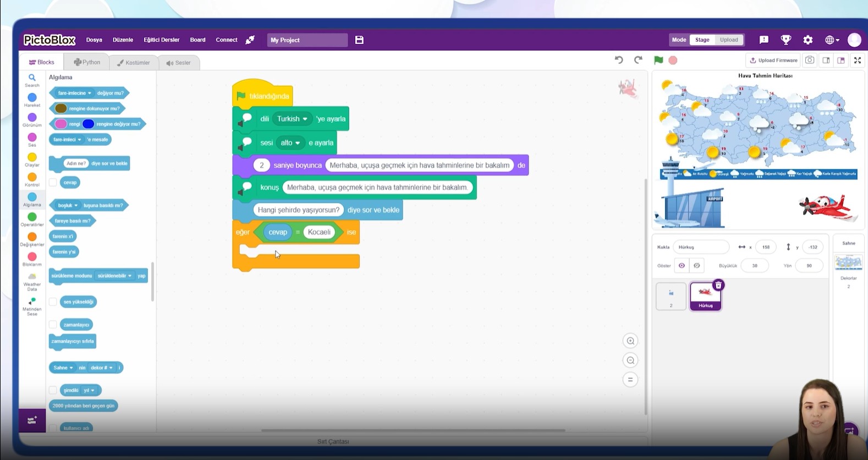Click the Upload Firmware button

click(x=773, y=60)
